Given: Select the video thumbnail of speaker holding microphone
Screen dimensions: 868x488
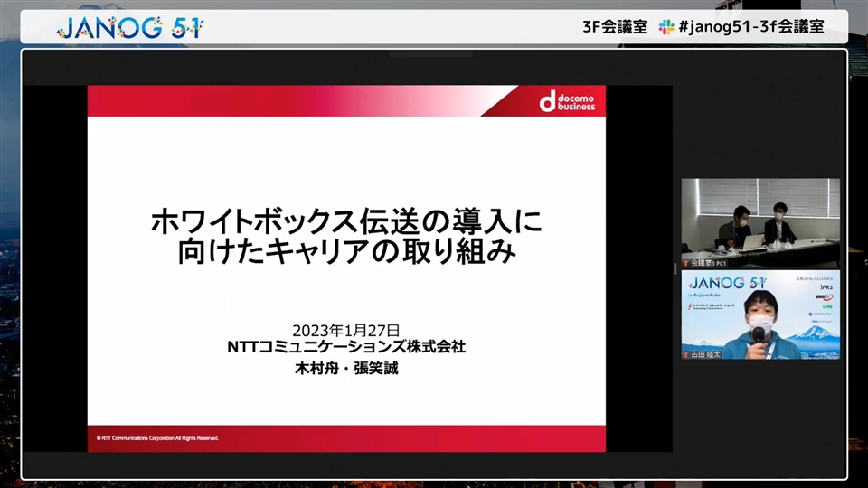Looking at the screenshot, I should tap(760, 314).
